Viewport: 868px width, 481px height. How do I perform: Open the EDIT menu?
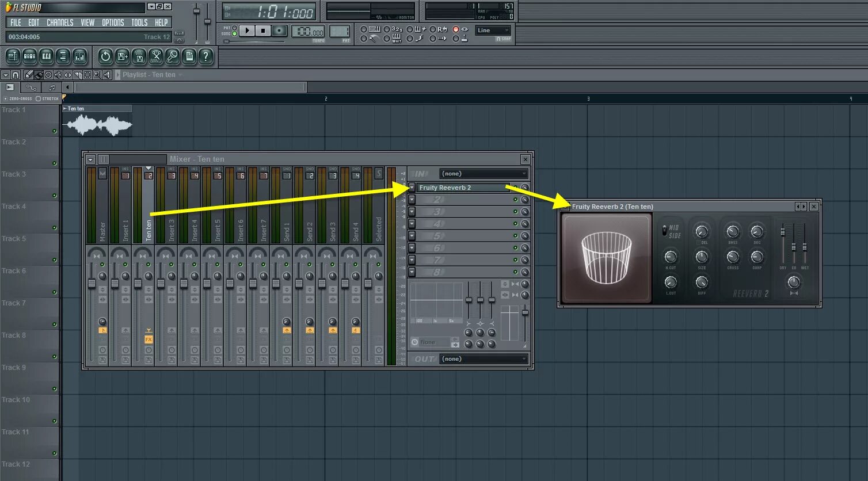click(34, 22)
